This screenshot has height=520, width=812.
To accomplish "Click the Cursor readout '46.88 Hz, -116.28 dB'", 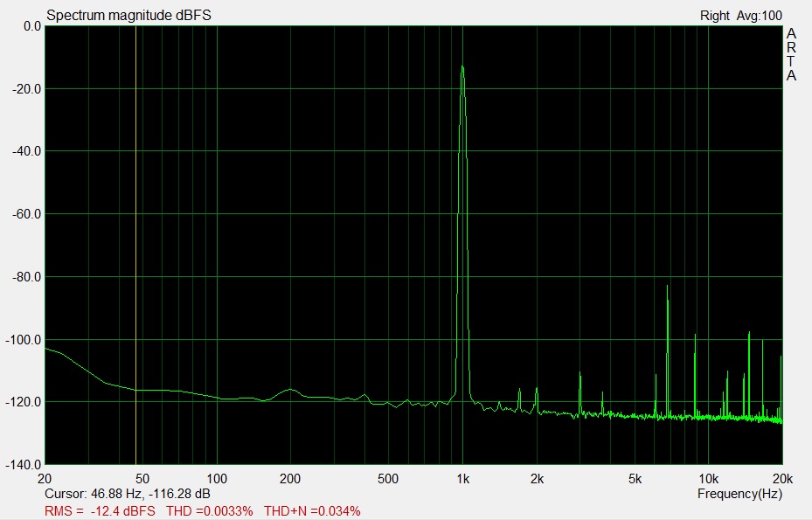I will tap(150, 494).
